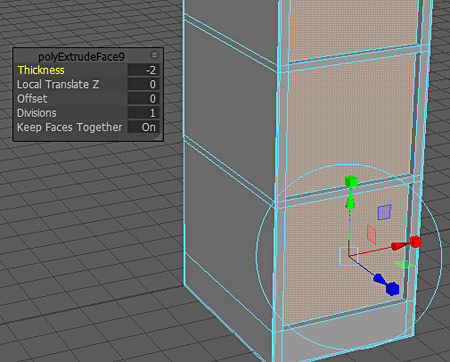The width and height of the screenshot is (450, 362).
Task: Edit the Thickness value field showing -2
Action: coord(143,70)
